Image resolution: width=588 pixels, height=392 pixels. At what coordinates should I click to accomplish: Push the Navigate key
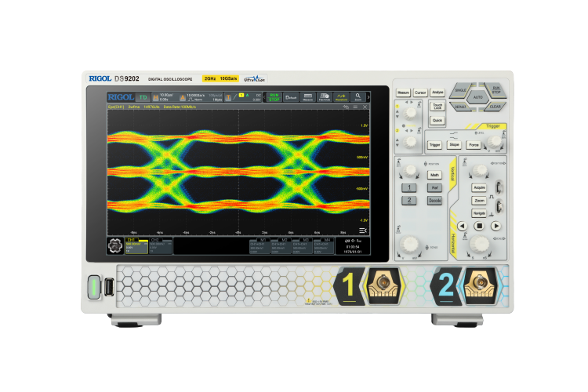pyautogui.click(x=479, y=213)
